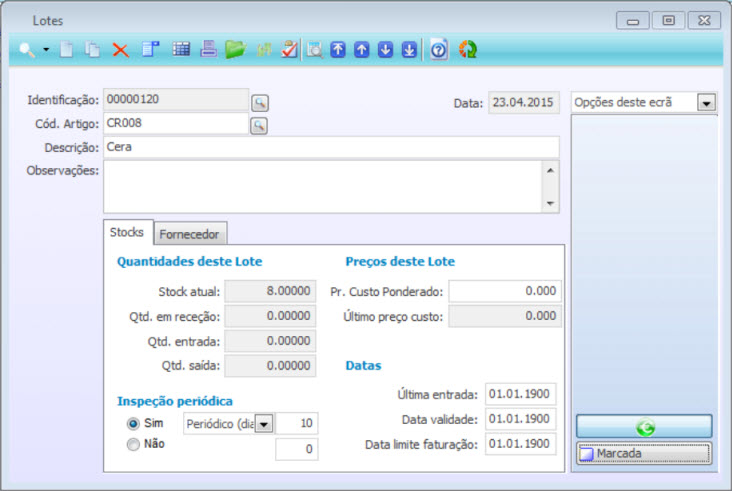
Task: Click the Data validade date field
Action: click(521, 419)
